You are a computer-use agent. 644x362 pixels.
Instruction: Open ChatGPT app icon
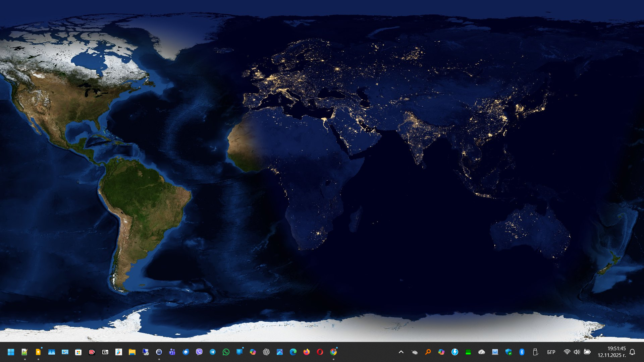[266, 352]
